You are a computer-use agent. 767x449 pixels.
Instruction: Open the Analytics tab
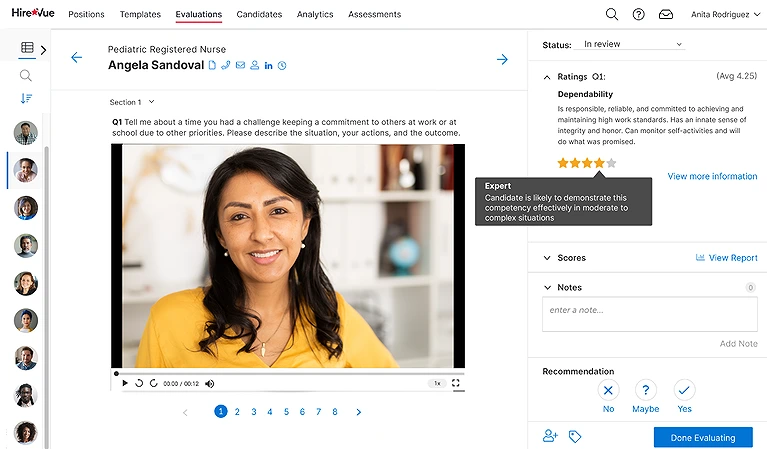tap(315, 14)
